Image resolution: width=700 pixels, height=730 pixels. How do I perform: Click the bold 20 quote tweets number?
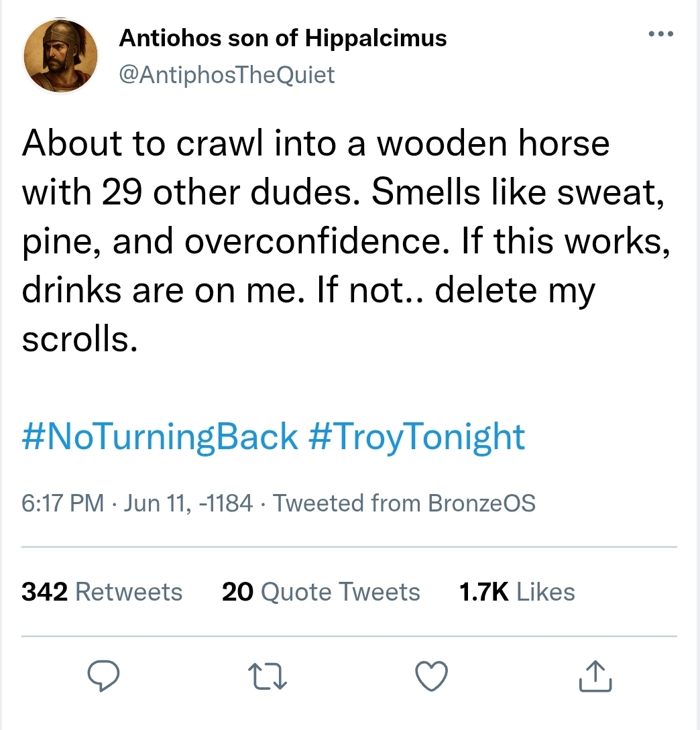pyautogui.click(x=237, y=592)
